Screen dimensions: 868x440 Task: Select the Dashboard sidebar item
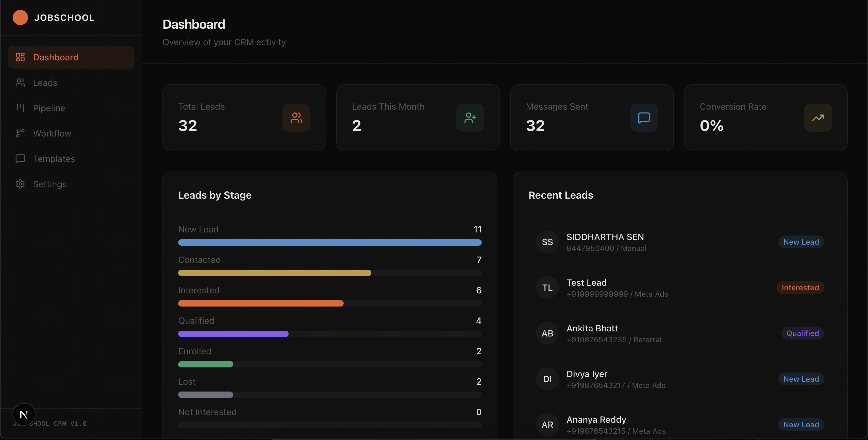56,57
